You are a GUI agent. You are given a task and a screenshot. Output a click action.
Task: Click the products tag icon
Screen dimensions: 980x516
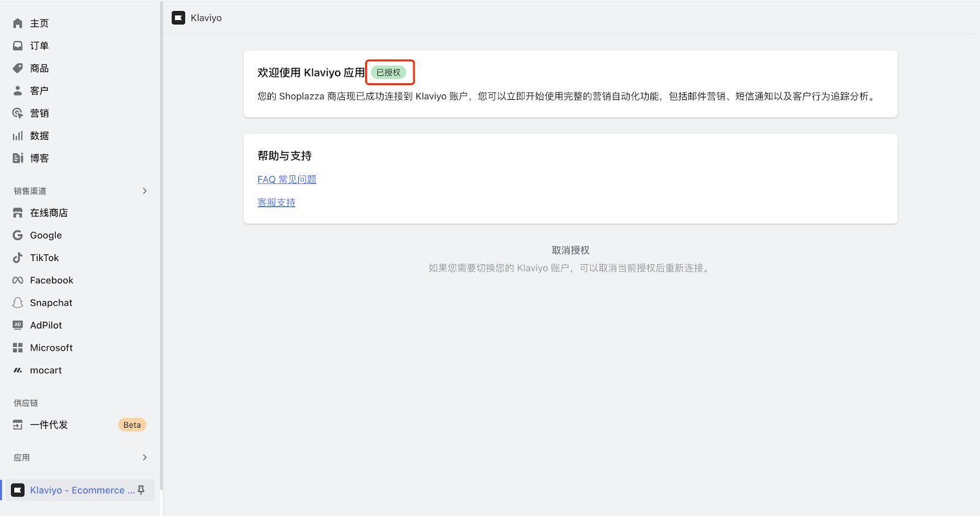[x=18, y=68]
